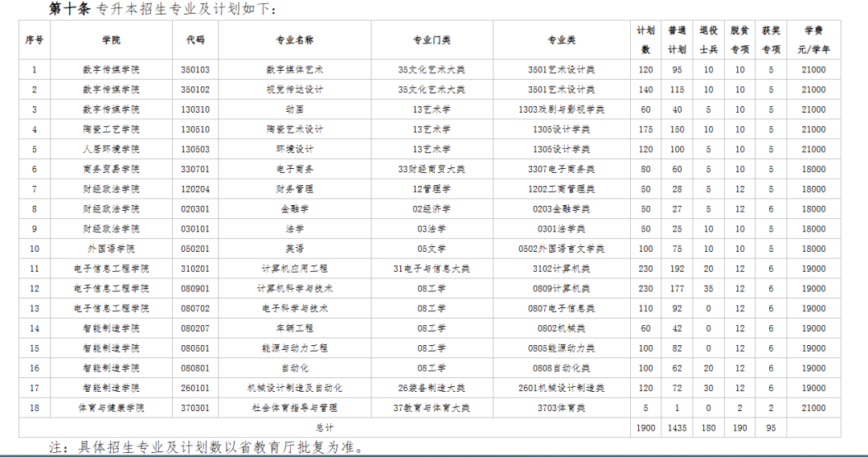Image resolution: width=868 pixels, height=457 pixels.
Task: Select the 机械设计制造及自动化 major cell
Action: point(294,389)
